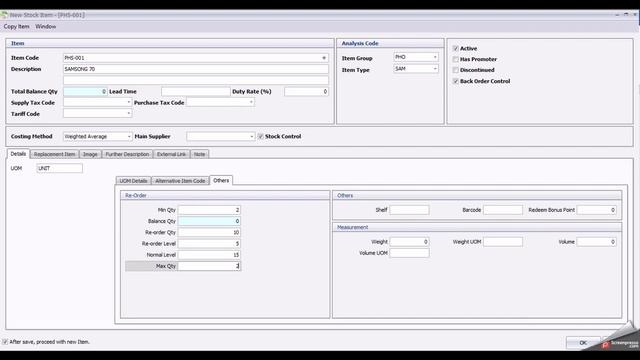The height and width of the screenshot is (360, 640).
Task: Click the Redeem Bonus Point field
Action: (596, 210)
